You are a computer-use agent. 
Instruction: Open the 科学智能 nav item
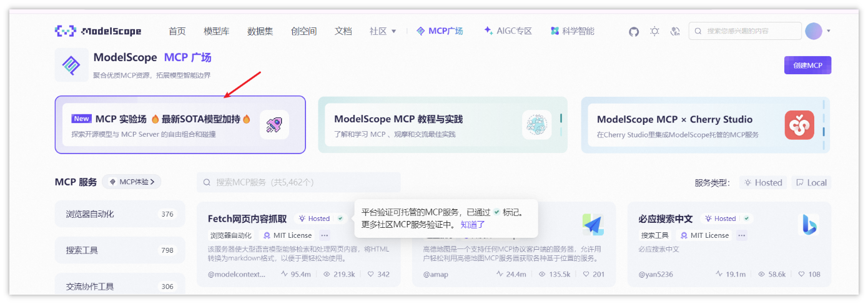[x=573, y=31]
